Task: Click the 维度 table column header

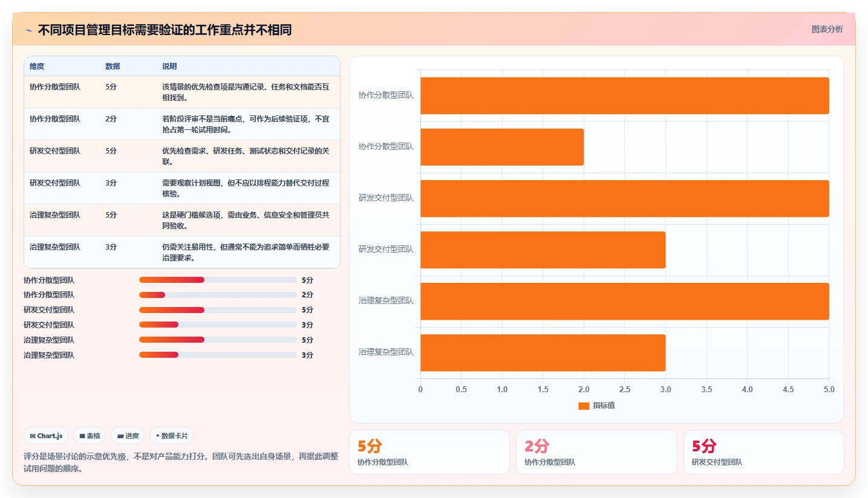Action: [37, 66]
